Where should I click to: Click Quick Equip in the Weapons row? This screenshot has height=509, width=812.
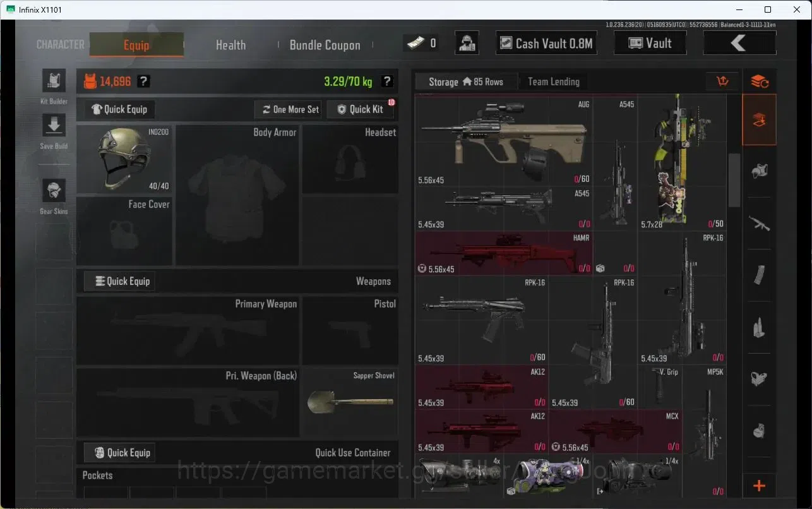point(119,281)
